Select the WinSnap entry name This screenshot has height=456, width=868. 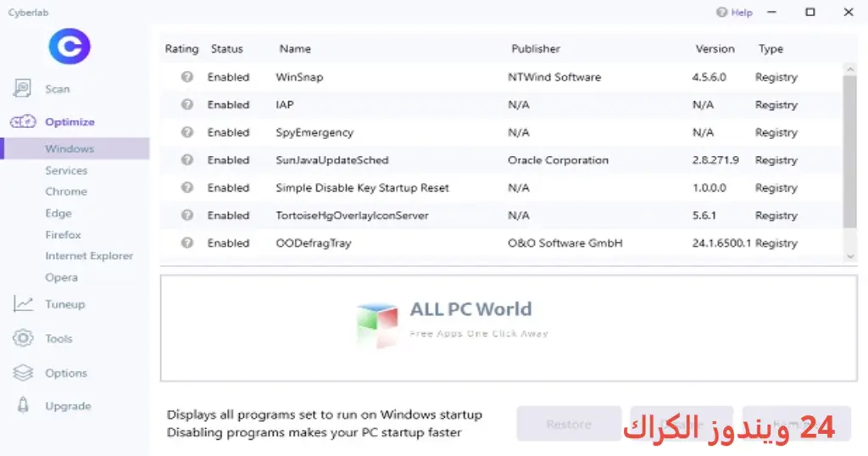(x=299, y=77)
